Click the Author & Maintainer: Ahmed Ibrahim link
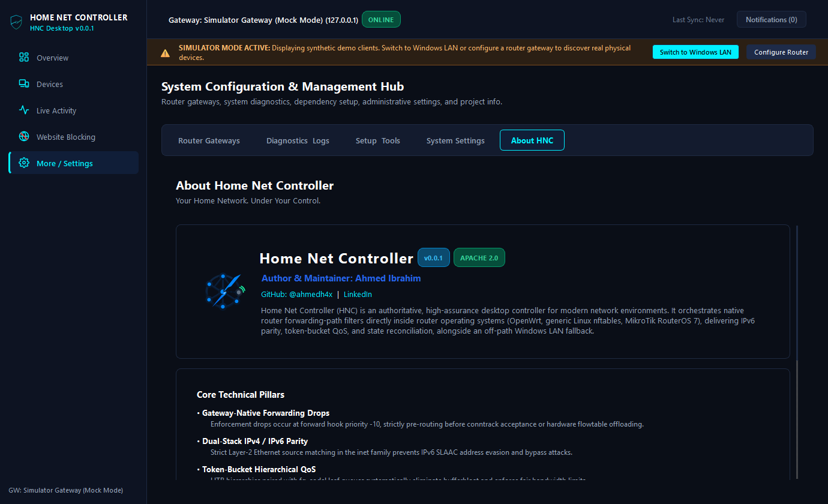Screen dimensions: 828x504 coord(341,278)
